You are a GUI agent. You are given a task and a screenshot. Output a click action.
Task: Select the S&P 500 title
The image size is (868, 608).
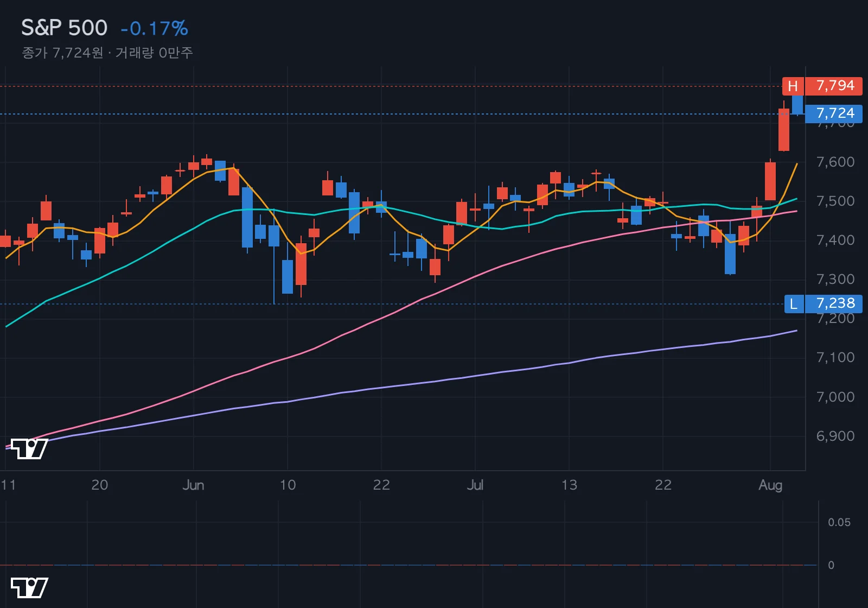click(x=64, y=28)
